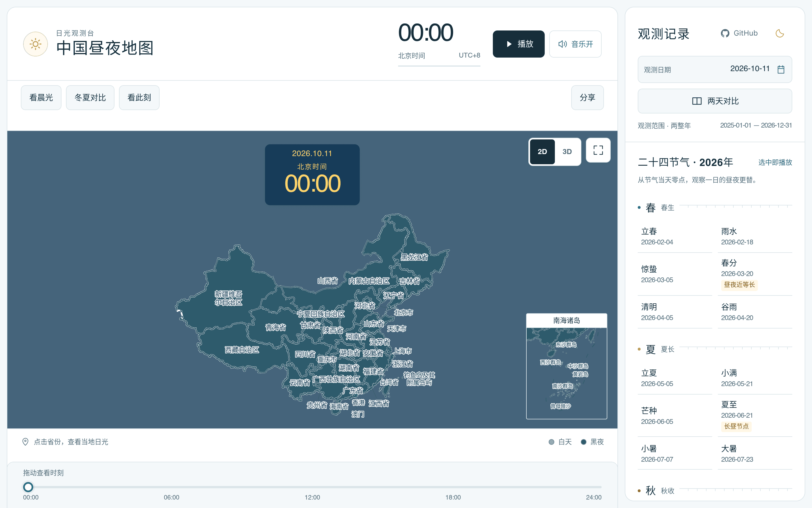The width and height of the screenshot is (812, 508).
Task: Start playback with 播放 button
Action: [x=518, y=44]
